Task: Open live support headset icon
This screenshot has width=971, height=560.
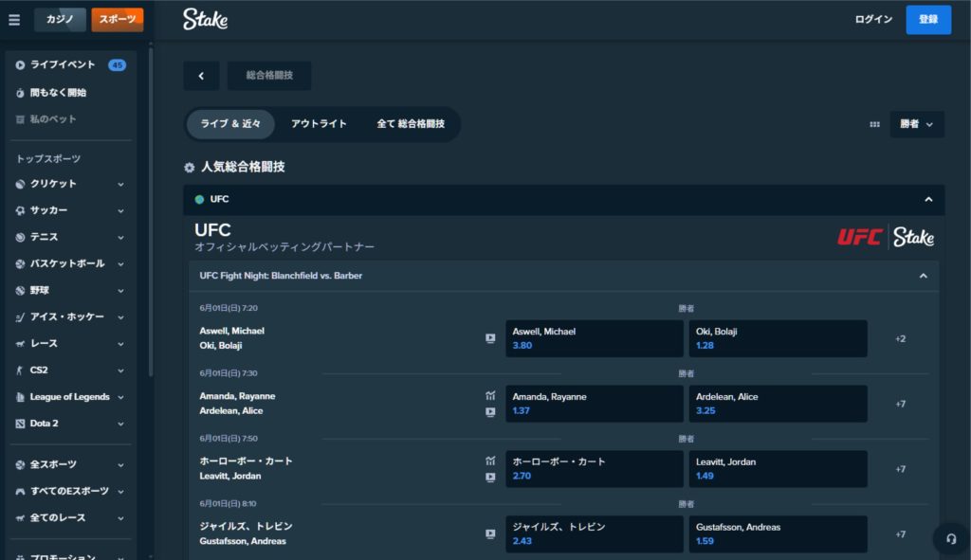Action: click(950, 537)
